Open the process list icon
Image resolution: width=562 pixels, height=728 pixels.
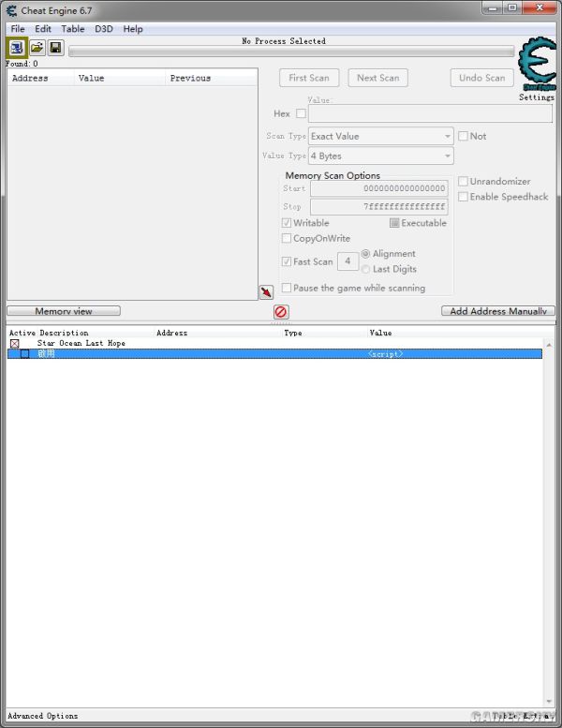coord(17,48)
